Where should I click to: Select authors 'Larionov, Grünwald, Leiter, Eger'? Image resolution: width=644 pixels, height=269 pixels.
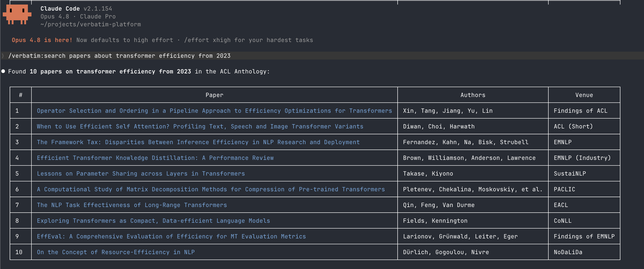click(460, 236)
